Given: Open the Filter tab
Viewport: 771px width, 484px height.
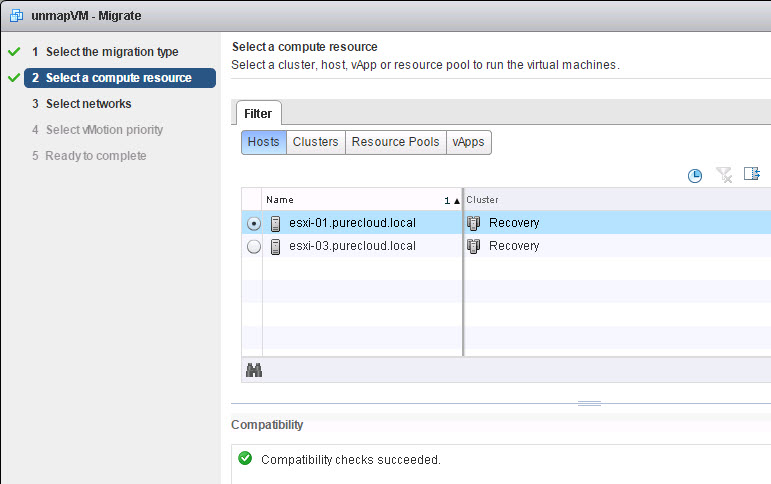Looking at the screenshot, I should tap(258, 114).
